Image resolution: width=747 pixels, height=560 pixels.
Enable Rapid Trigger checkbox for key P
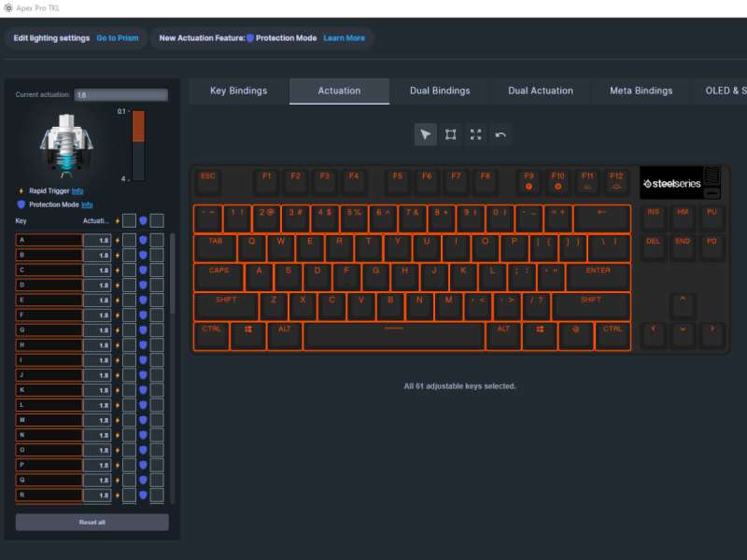tap(129, 465)
